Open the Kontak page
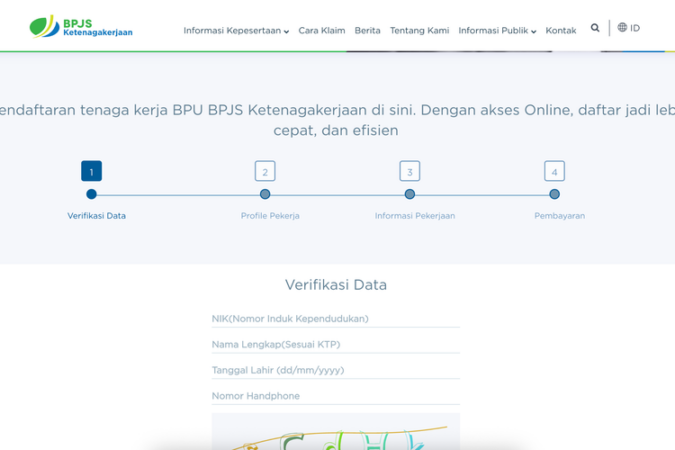Image resolution: width=675 pixels, height=450 pixels. (560, 30)
